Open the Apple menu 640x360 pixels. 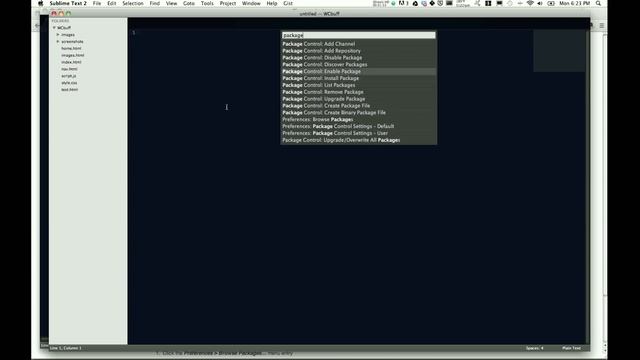click(41, 3)
